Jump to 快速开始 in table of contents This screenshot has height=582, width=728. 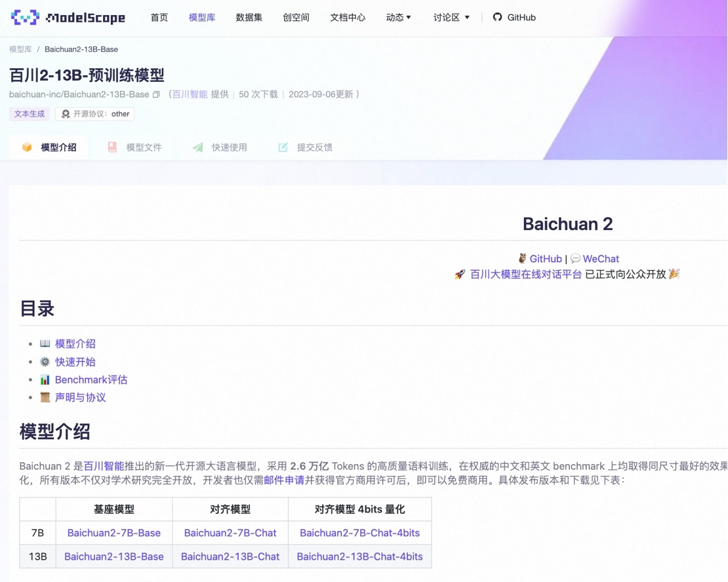pyautogui.click(x=75, y=362)
